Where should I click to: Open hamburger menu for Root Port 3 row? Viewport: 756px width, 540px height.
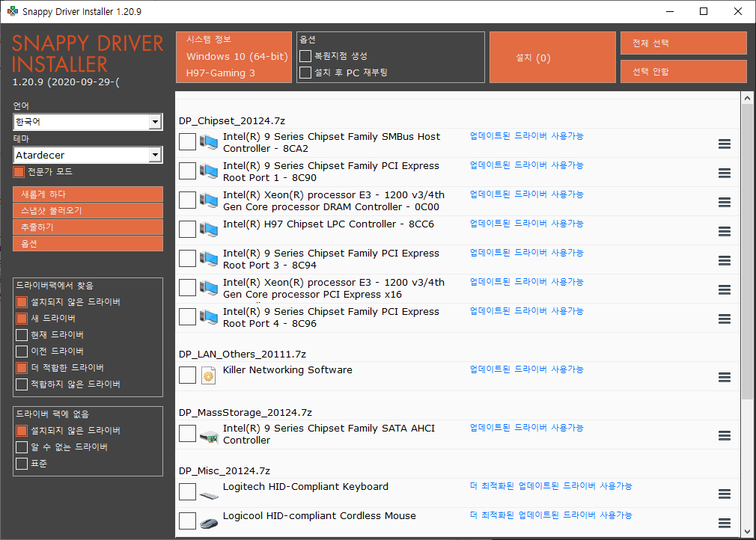pyautogui.click(x=724, y=260)
